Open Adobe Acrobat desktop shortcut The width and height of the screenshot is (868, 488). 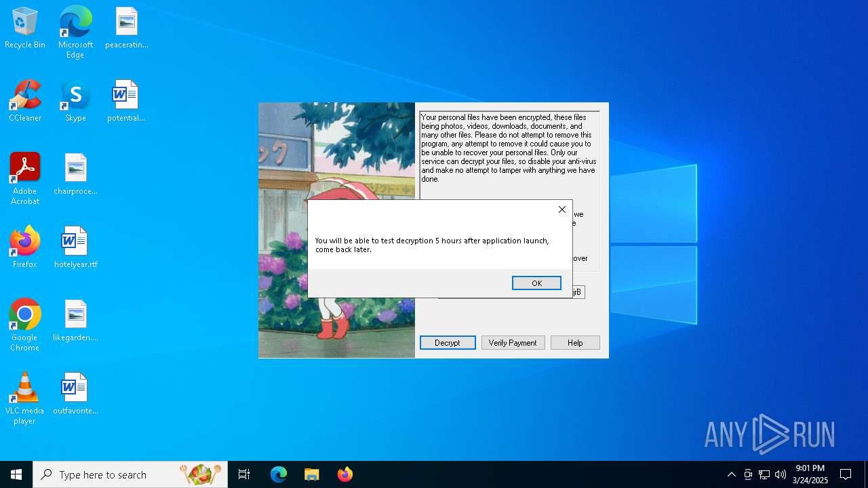25,179
